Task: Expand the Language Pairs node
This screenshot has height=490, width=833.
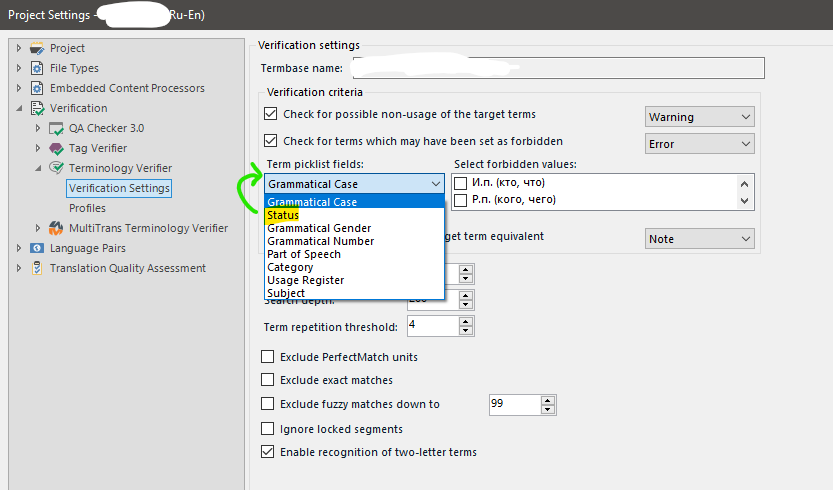Action: coord(19,248)
